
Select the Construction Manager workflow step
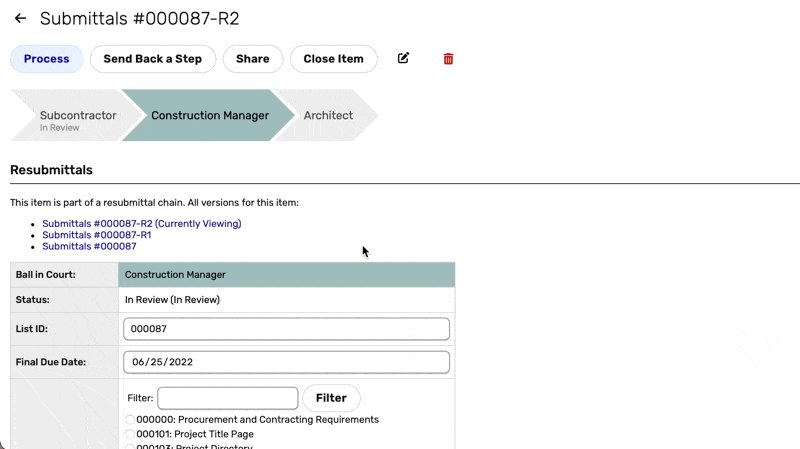coord(209,116)
